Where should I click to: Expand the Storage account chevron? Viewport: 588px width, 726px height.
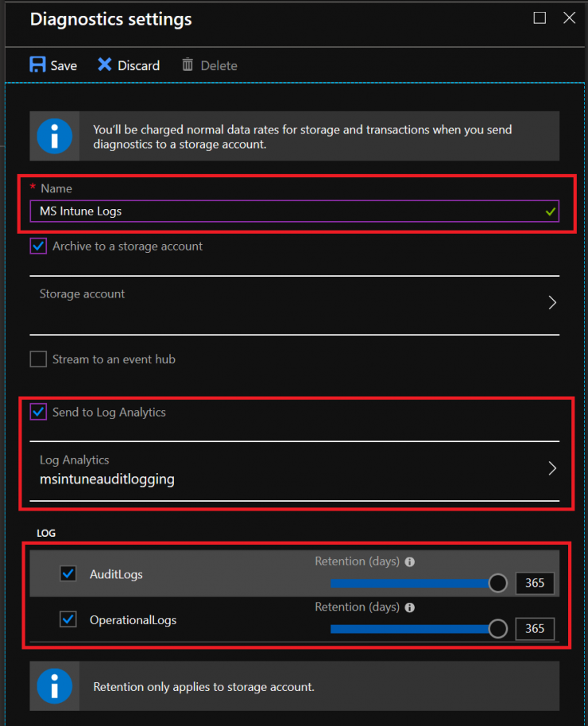[551, 302]
